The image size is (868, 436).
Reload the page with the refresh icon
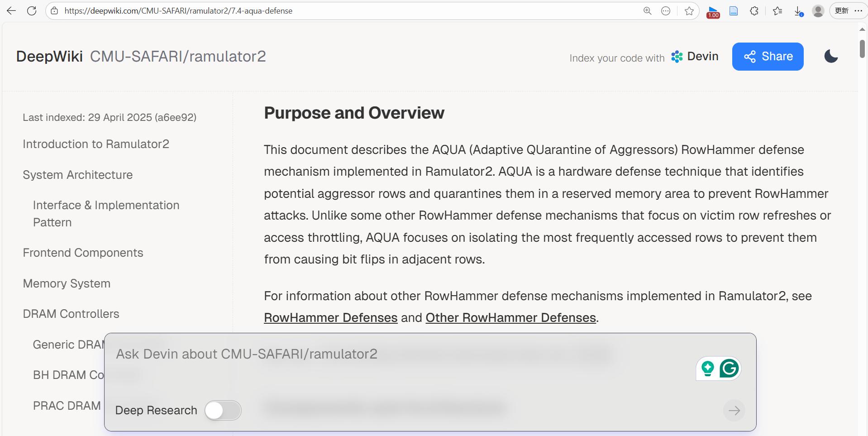pos(32,11)
